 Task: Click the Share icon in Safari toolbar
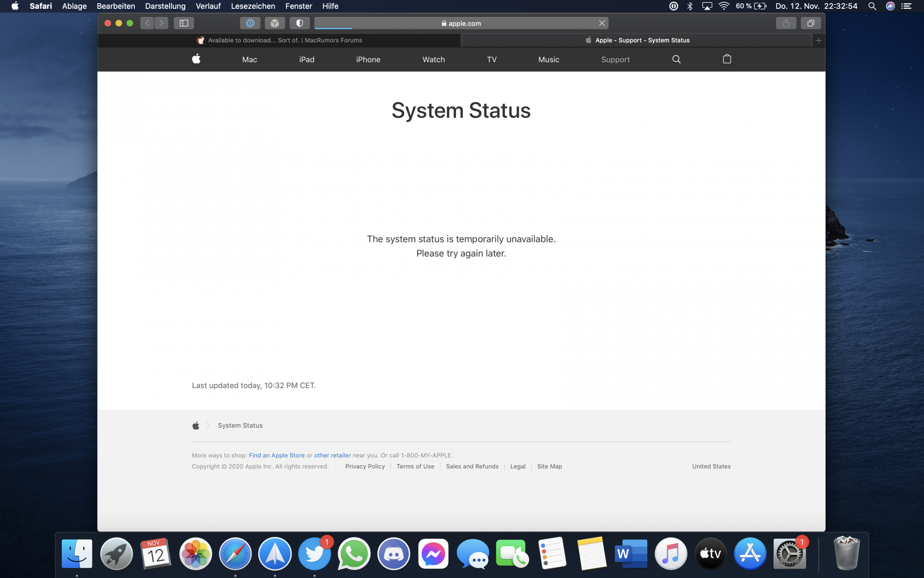pyautogui.click(x=786, y=23)
